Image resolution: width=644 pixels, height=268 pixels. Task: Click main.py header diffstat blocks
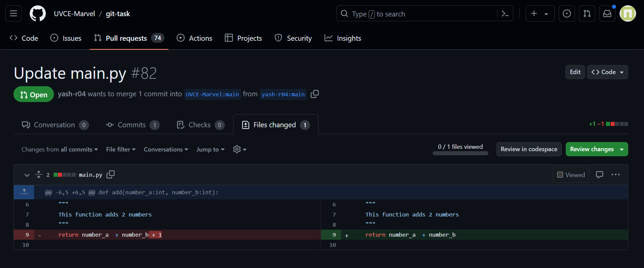point(65,175)
